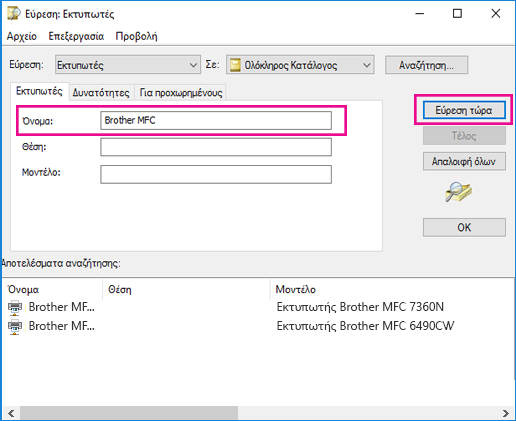Click the right scroll arrow of results list
Viewport: 516px width, 421px height.
coord(506,413)
